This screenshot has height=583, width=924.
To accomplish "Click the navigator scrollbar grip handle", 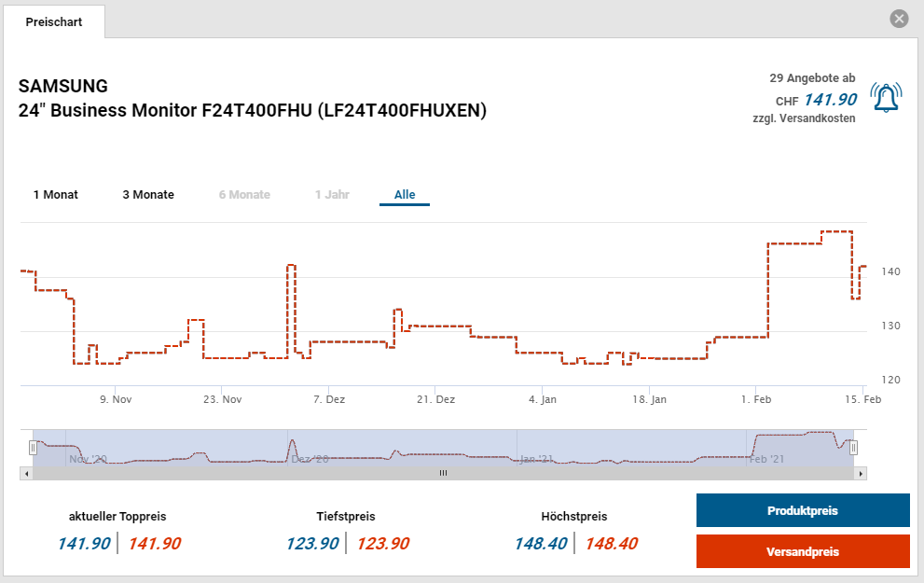I will pyautogui.click(x=443, y=473).
